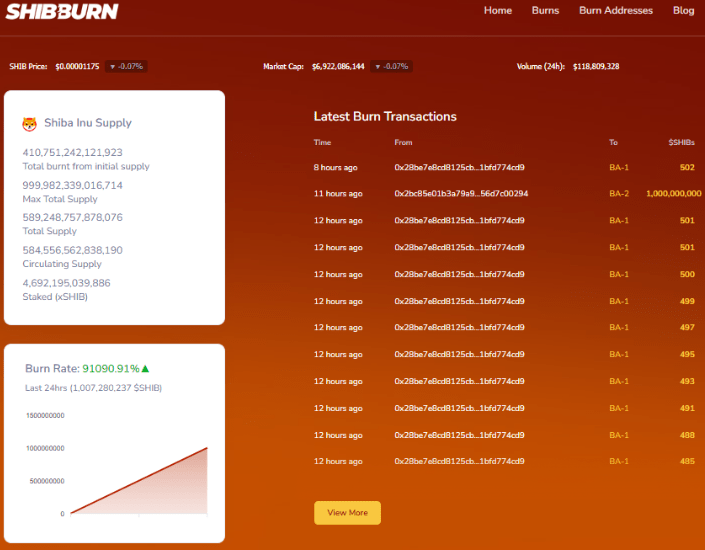This screenshot has height=550, width=705.
Task: Open the Blog link
Action: click(683, 11)
